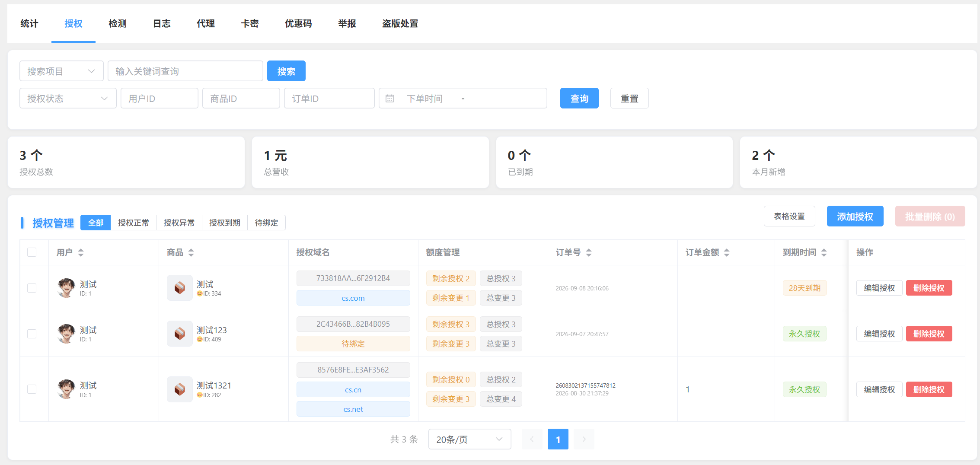Sort by the 商品 column arrows
Screen dimensions: 980x465
point(191,252)
